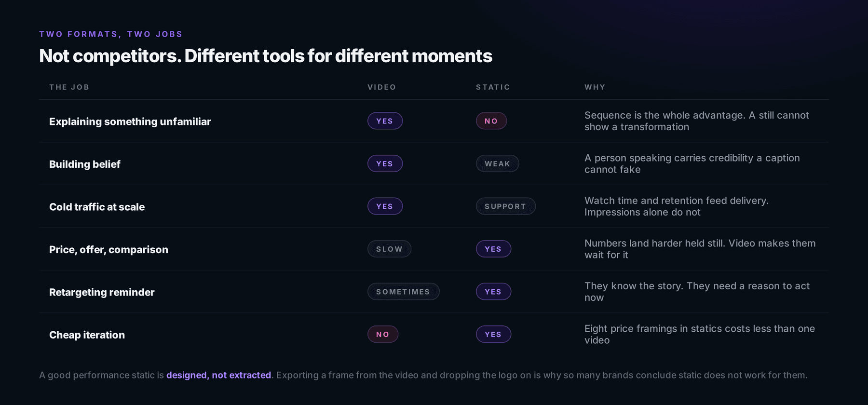Click the VIDEO column header
The width and height of the screenshot is (868, 405).
tap(382, 87)
